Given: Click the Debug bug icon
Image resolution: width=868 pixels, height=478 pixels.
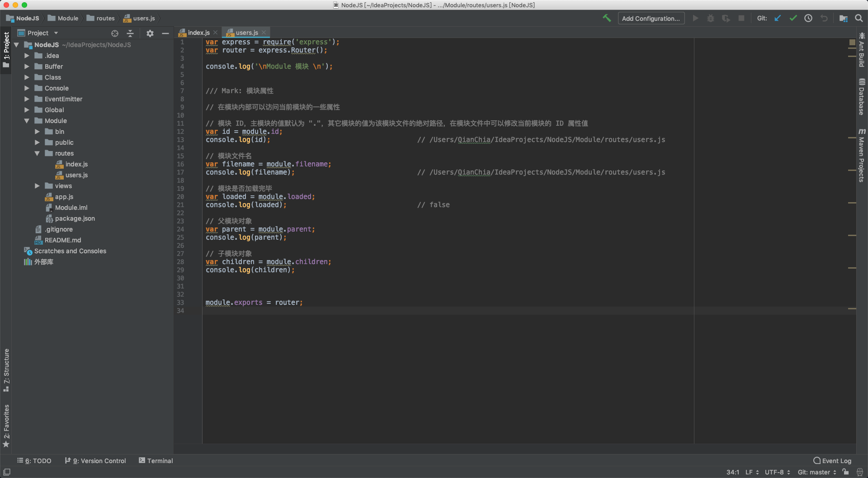Looking at the screenshot, I should coord(711,18).
